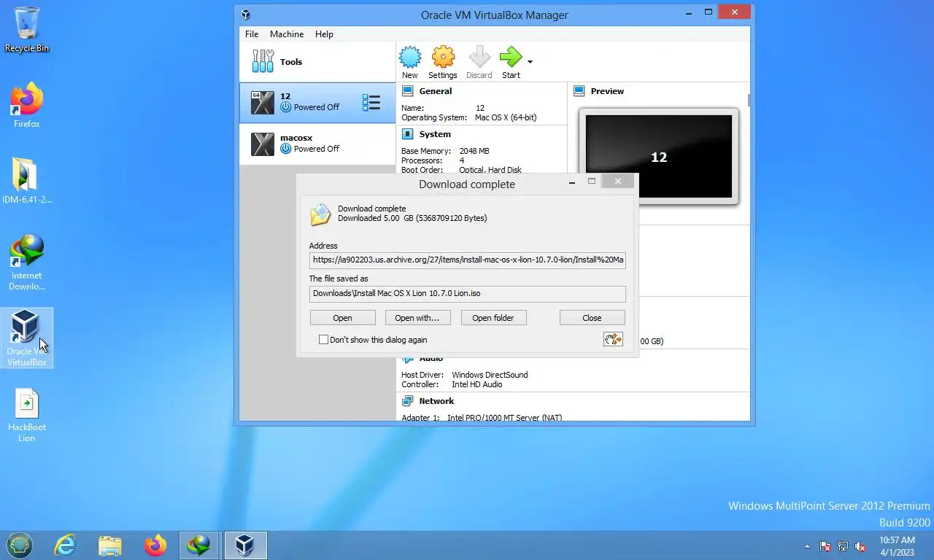Click Open in Download complete dialog
The height and width of the screenshot is (560, 934).
point(343,318)
